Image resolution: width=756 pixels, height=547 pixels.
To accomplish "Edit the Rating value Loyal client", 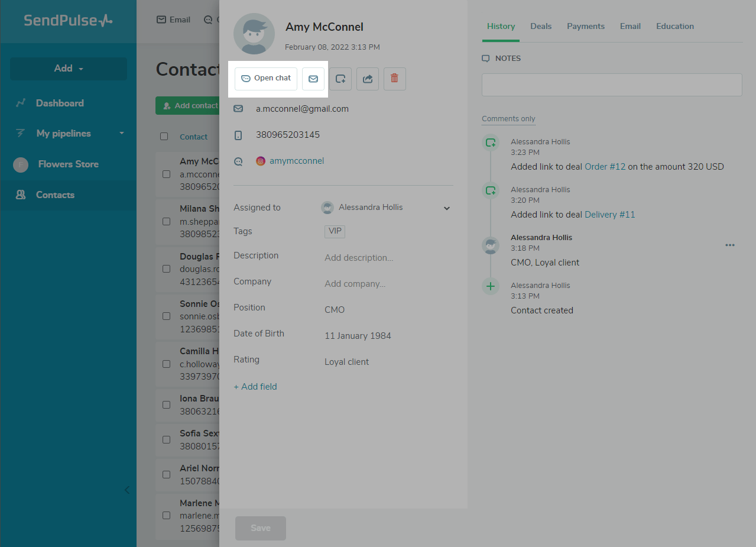I will point(346,362).
